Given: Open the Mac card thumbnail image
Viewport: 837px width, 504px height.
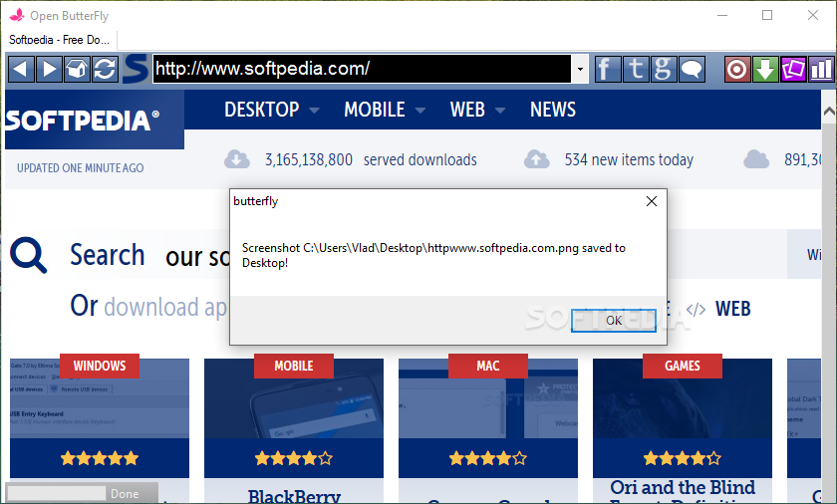Looking at the screenshot, I should click(488, 399).
